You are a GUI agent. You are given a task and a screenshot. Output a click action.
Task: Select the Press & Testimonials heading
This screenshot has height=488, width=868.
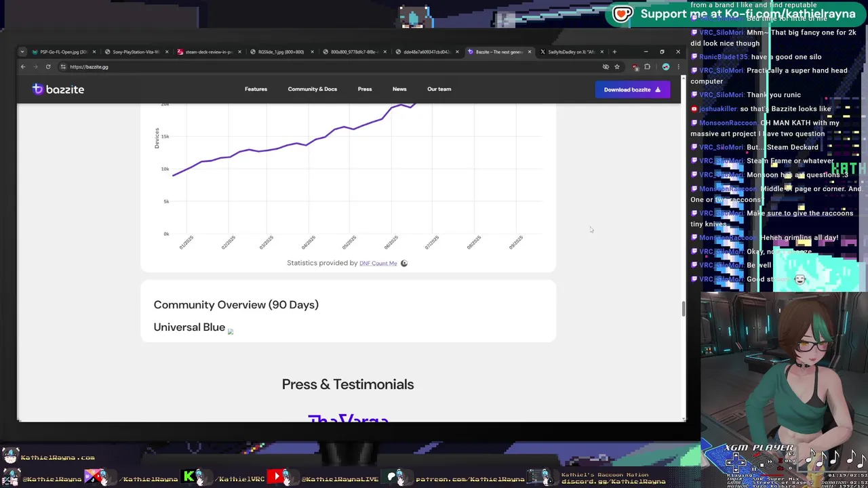tap(348, 384)
